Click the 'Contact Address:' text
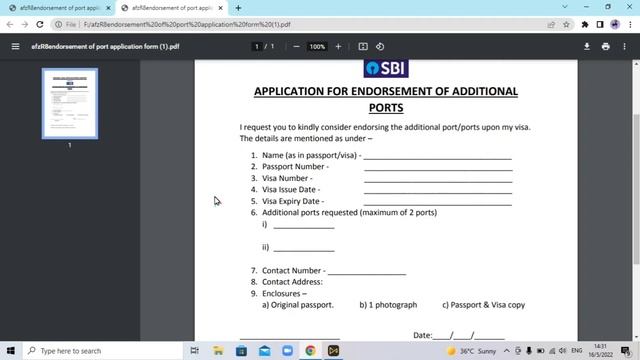The height and width of the screenshot is (360, 640). [292, 282]
